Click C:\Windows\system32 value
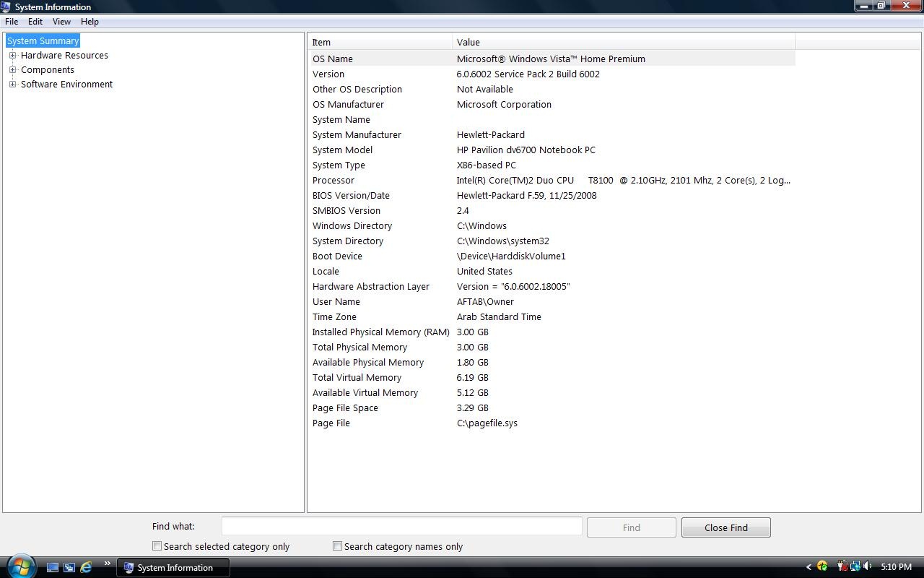Screen dimensions: 924x578 click(x=503, y=241)
